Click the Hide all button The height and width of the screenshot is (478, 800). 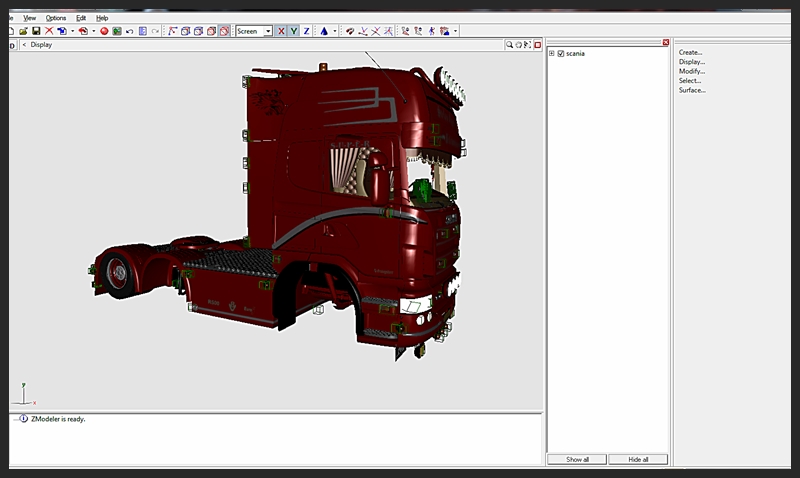point(638,459)
